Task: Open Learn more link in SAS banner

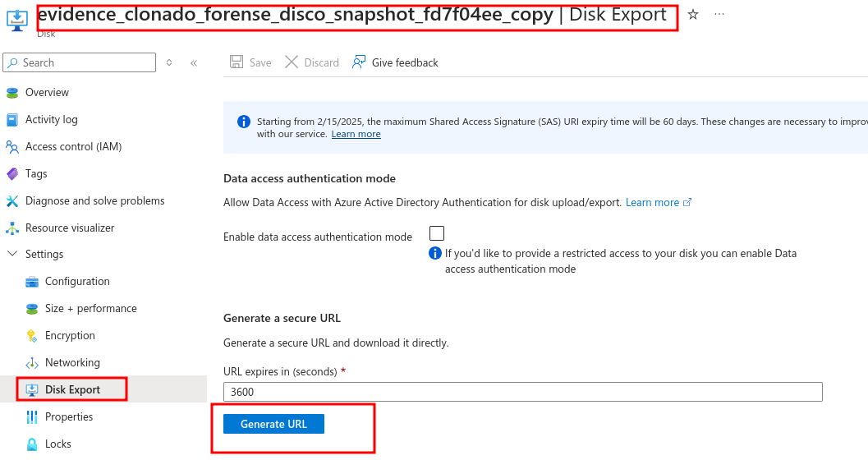Action: tap(356, 134)
